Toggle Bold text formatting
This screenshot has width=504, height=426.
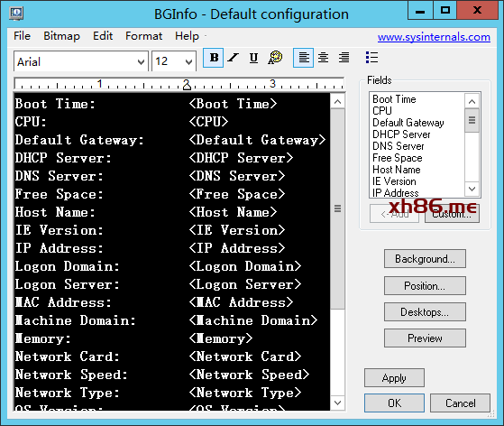click(x=214, y=58)
